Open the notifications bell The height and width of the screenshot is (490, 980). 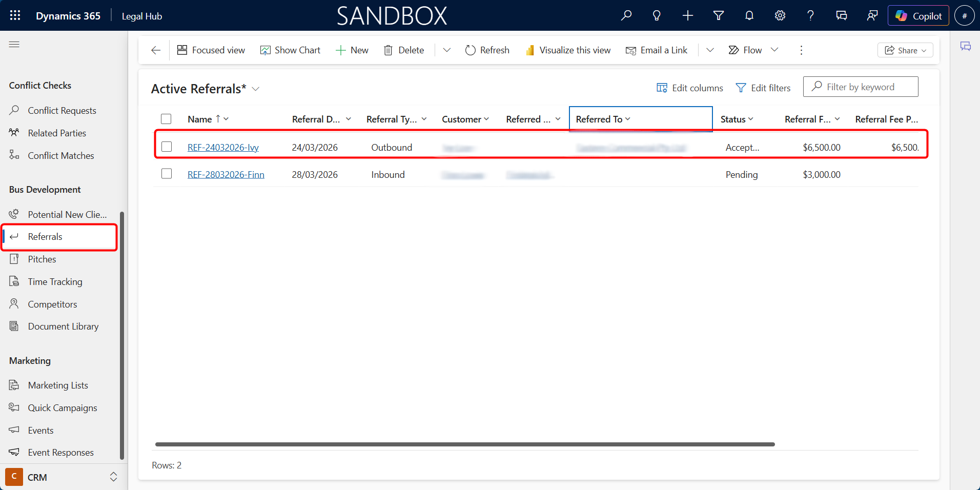(x=749, y=15)
